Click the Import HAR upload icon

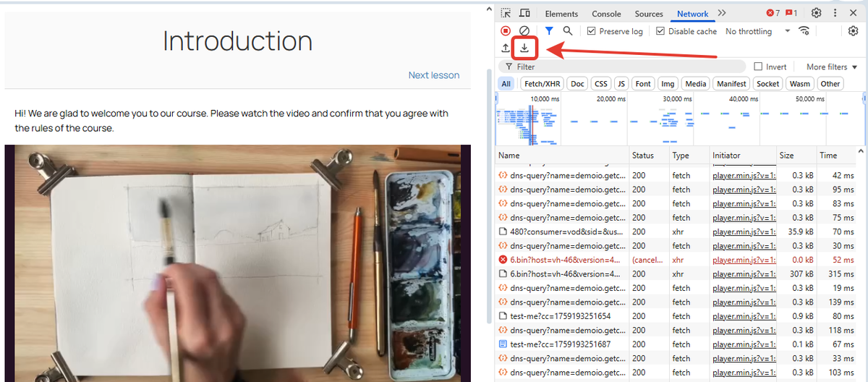tap(506, 48)
